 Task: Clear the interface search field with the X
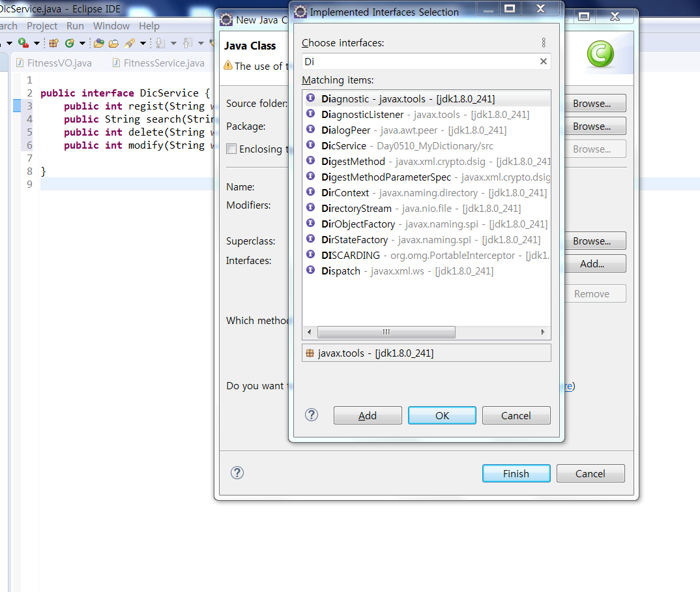point(544,61)
